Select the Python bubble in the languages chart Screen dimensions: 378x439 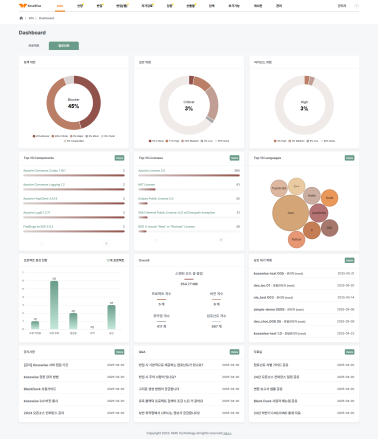(296, 239)
